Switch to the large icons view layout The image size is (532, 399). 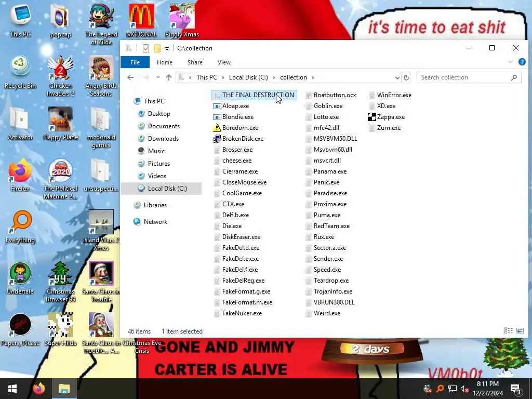(520, 331)
